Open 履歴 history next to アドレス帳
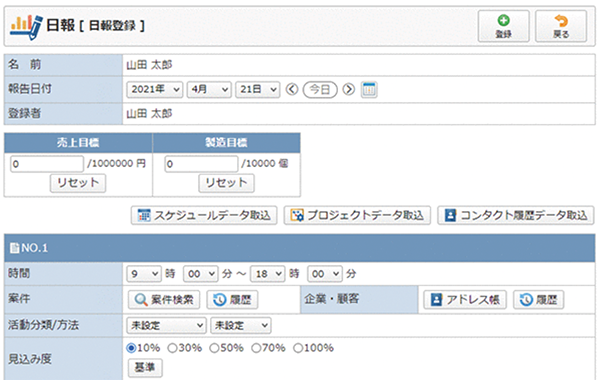 pos(538,300)
